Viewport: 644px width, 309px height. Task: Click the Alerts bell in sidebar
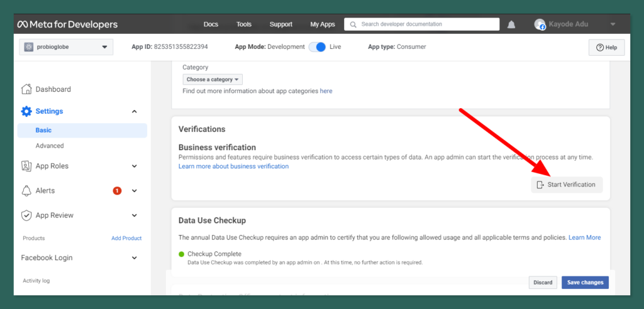point(26,191)
